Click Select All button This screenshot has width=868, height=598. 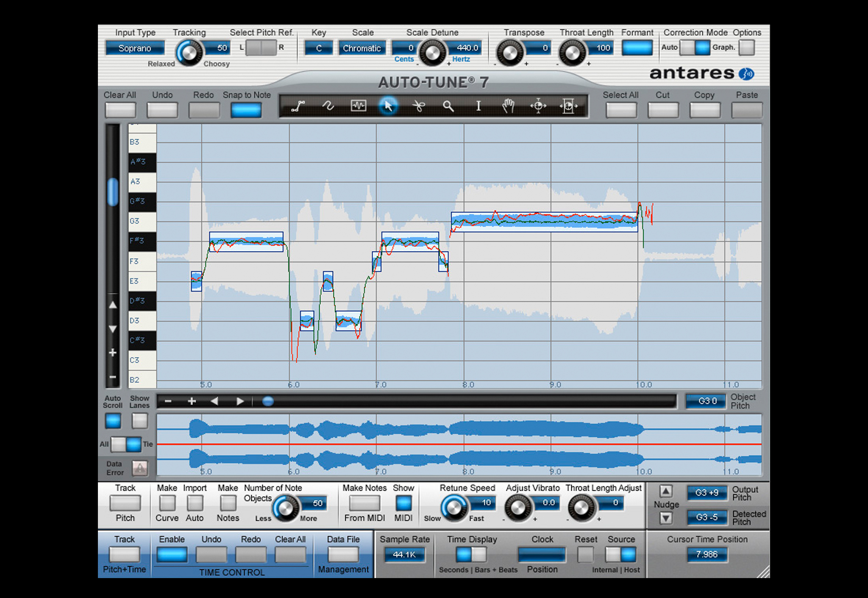621,110
